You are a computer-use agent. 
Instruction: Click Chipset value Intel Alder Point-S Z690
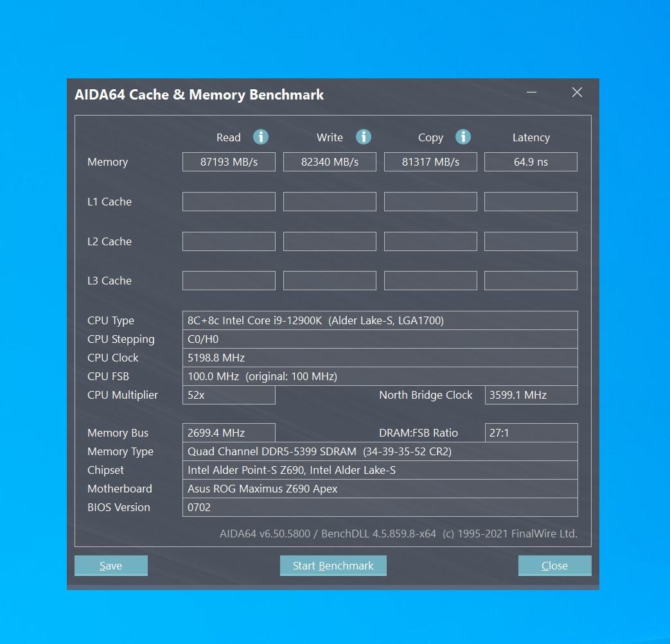click(380, 470)
